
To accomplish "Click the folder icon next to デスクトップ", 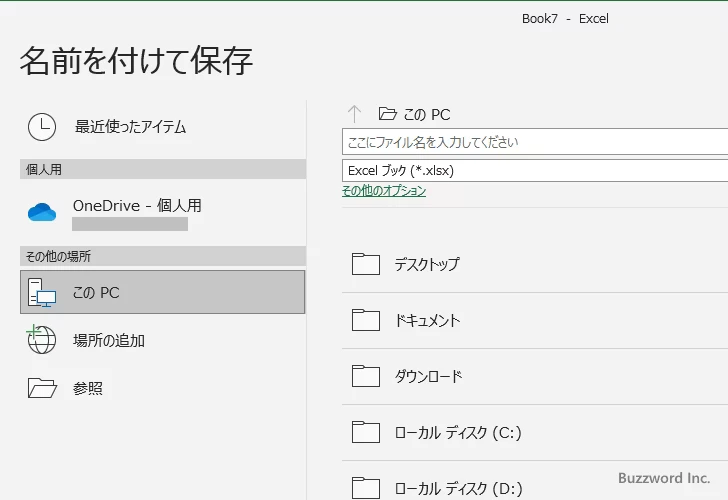I will [x=366, y=264].
